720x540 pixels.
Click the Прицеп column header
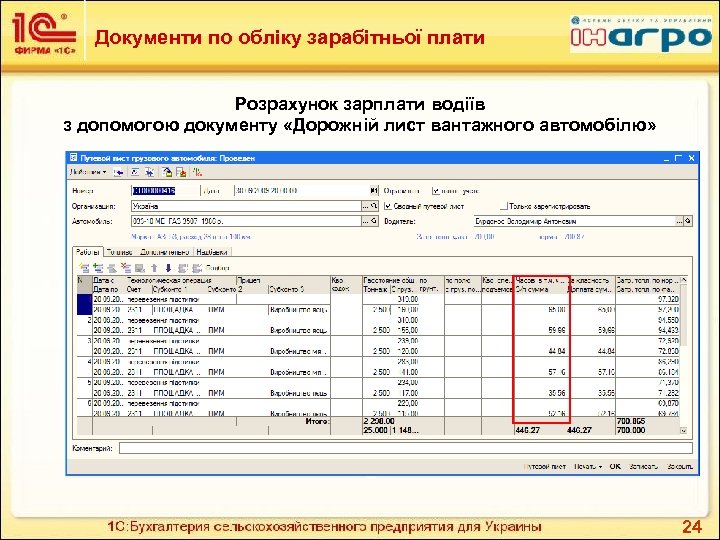(283, 280)
